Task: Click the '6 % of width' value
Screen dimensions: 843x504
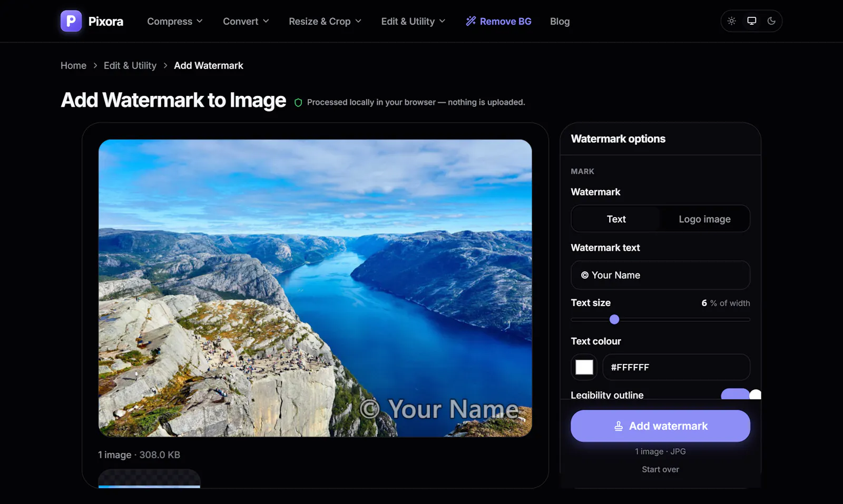Action: pos(726,303)
